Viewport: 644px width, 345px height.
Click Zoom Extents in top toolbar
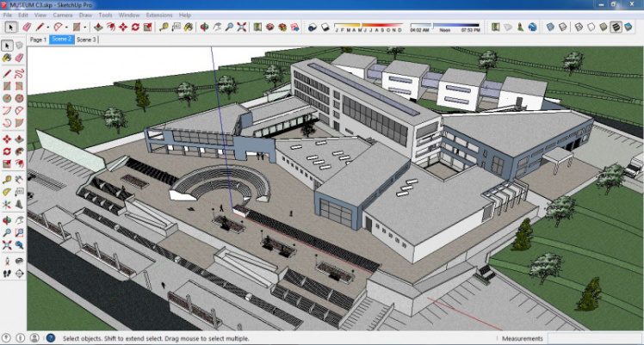coord(242,27)
